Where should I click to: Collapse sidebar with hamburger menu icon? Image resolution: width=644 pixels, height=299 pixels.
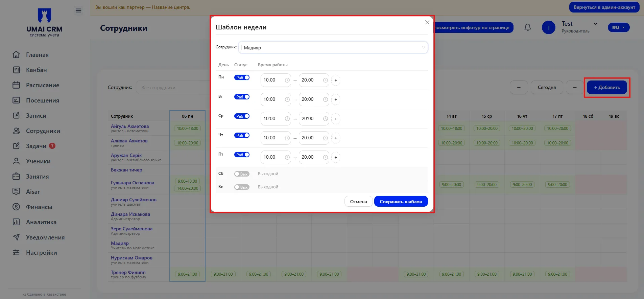pos(78,11)
